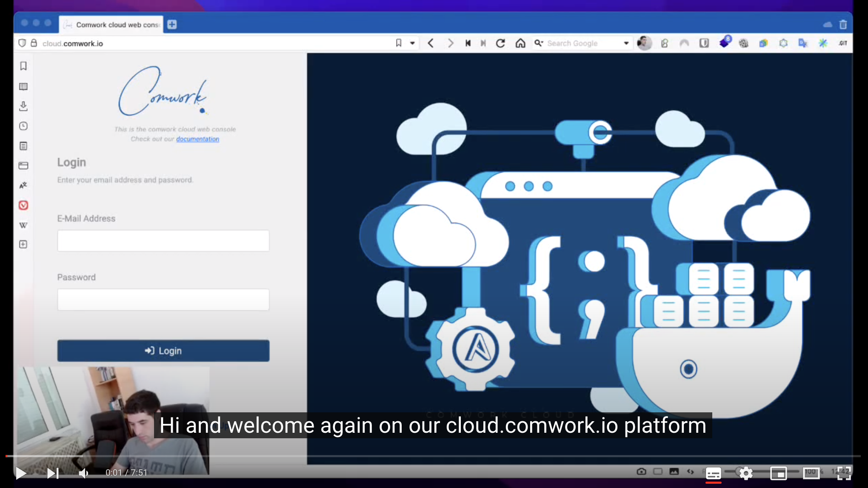Open the user profile avatar

pos(644,43)
